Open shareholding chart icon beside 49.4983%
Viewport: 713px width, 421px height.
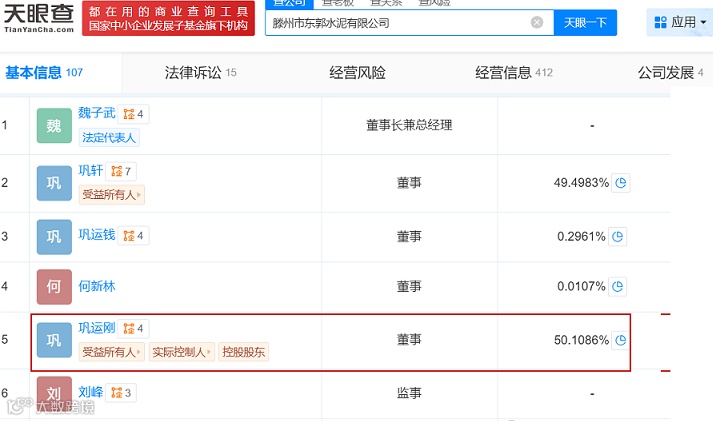(621, 183)
